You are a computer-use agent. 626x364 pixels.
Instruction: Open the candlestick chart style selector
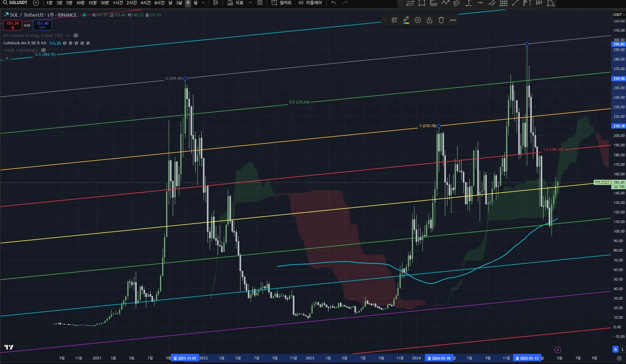pos(216,3)
